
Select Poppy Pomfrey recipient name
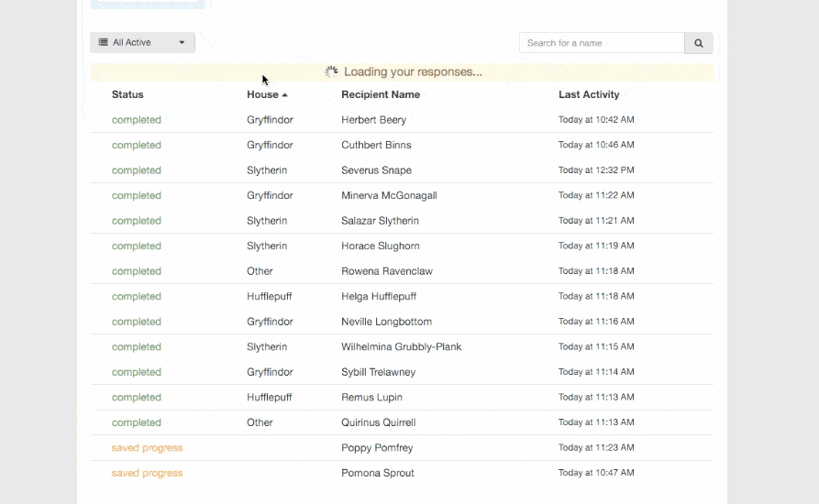pos(377,448)
